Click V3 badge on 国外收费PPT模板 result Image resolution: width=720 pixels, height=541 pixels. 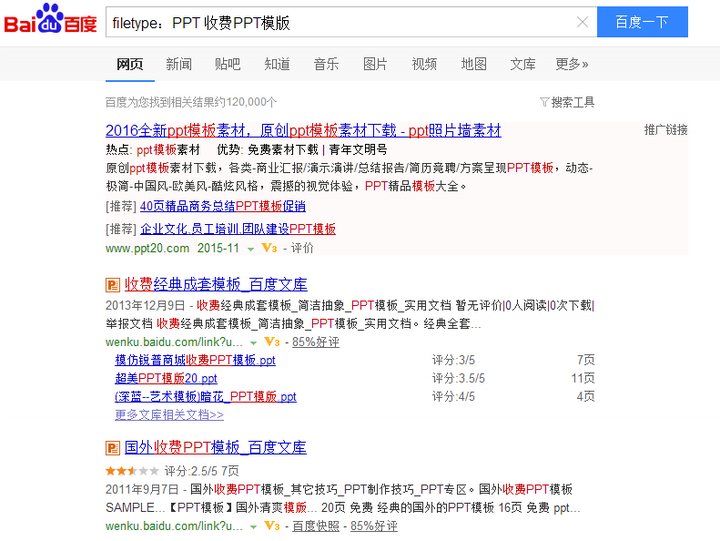pyautogui.click(x=272, y=526)
